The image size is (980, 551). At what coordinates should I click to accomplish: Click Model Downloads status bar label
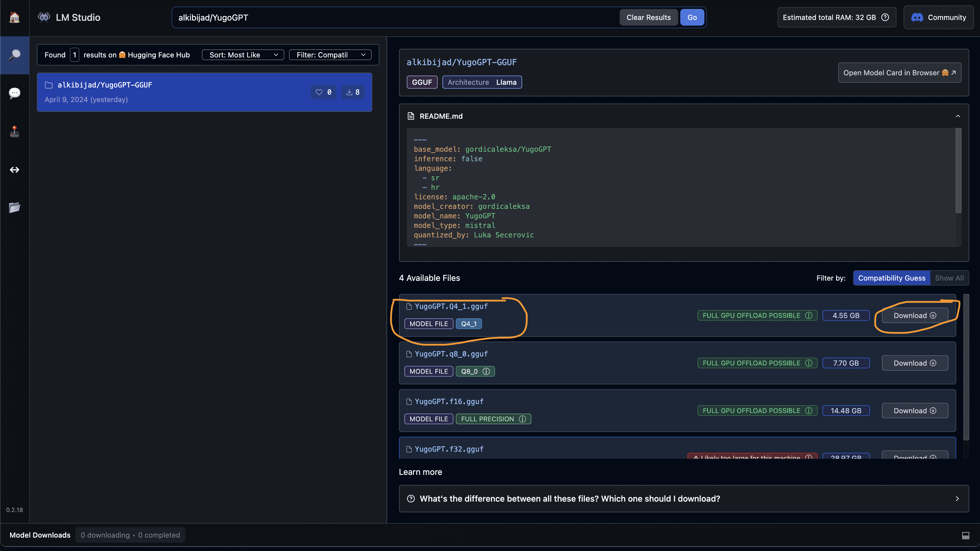[x=40, y=536]
